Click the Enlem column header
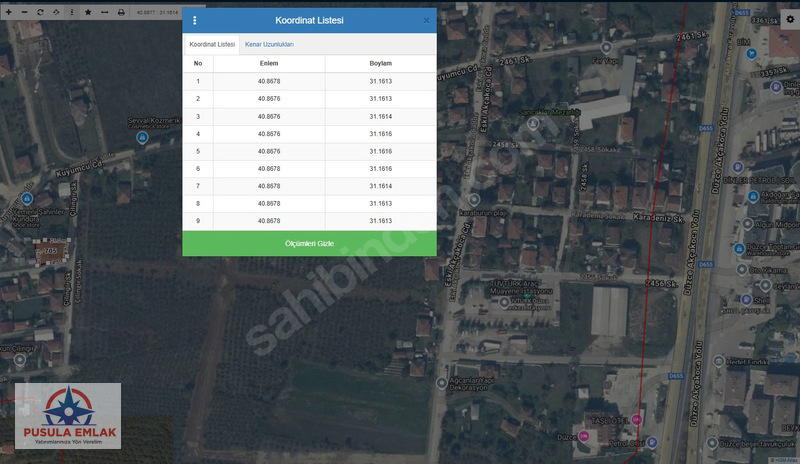This screenshot has width=800, height=464. click(x=269, y=63)
